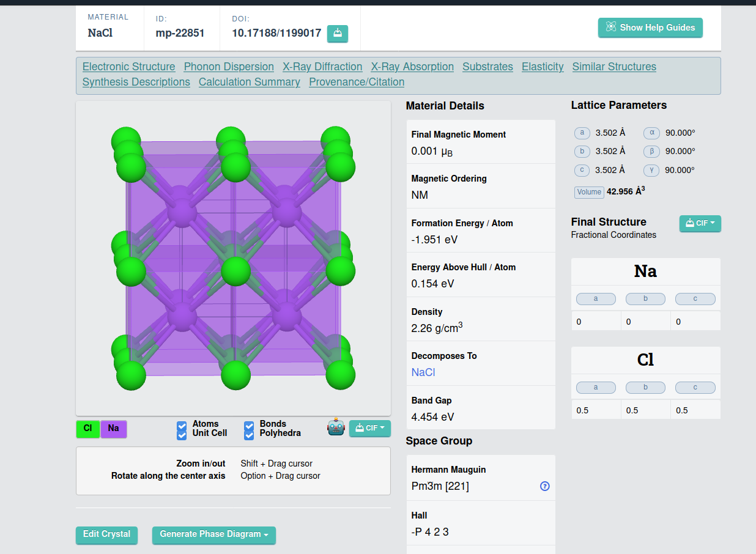Screen dimensions: 756x554
Task: Open the NaCl link under Decomposes To
Action: point(423,372)
